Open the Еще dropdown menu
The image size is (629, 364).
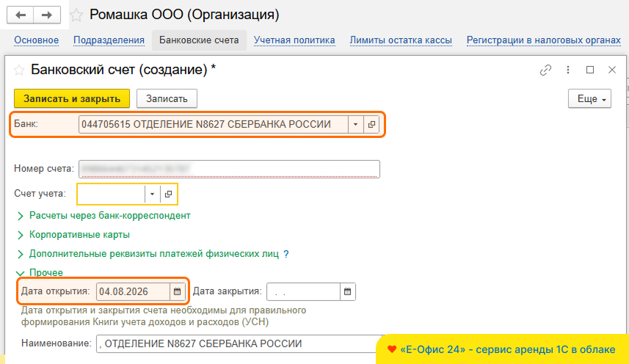point(589,98)
